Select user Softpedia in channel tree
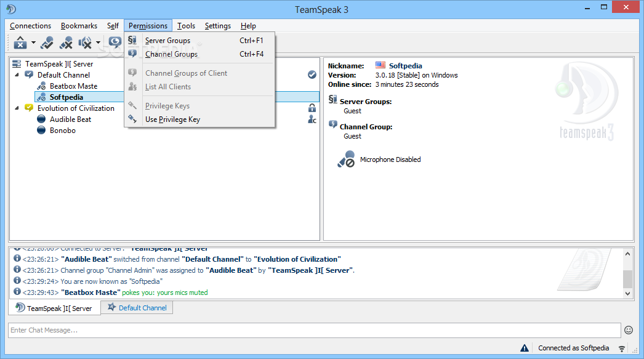This screenshot has height=359, width=644. (x=66, y=97)
